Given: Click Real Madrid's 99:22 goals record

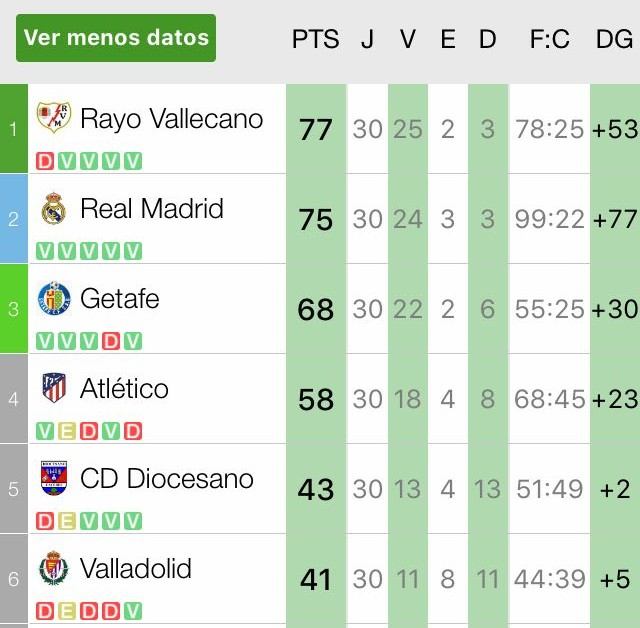Looking at the screenshot, I should (x=549, y=219).
